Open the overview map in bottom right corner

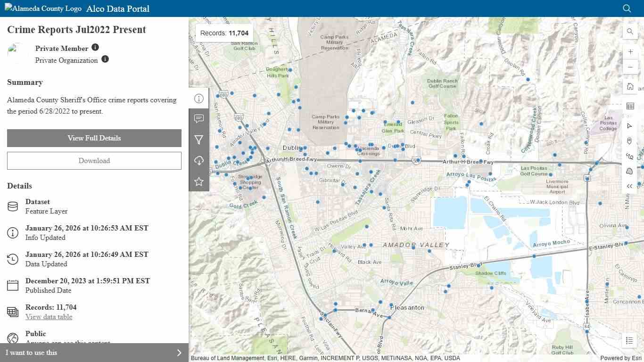pyautogui.click(x=629, y=340)
